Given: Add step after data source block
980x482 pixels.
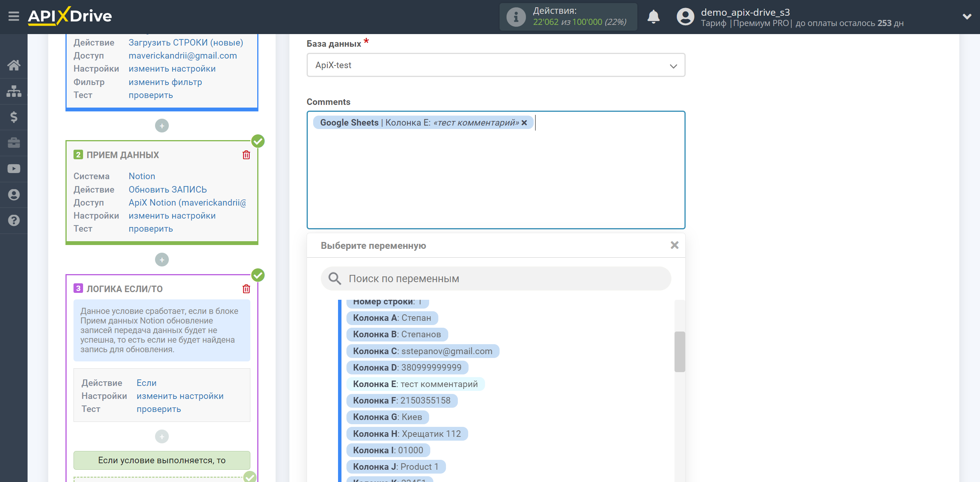Looking at the screenshot, I should 162,126.
